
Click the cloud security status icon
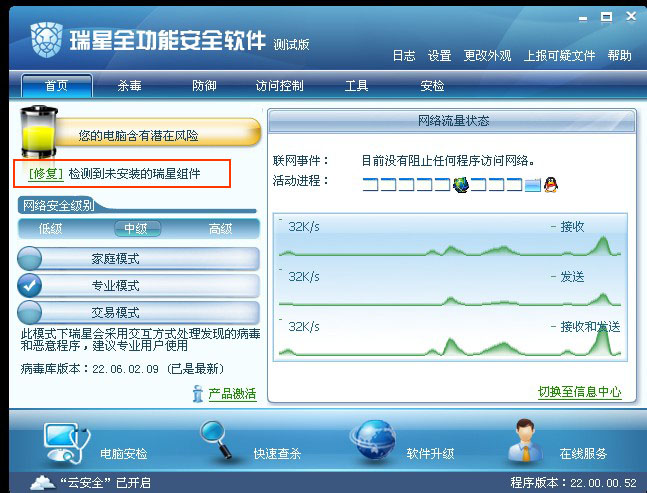tap(43, 482)
